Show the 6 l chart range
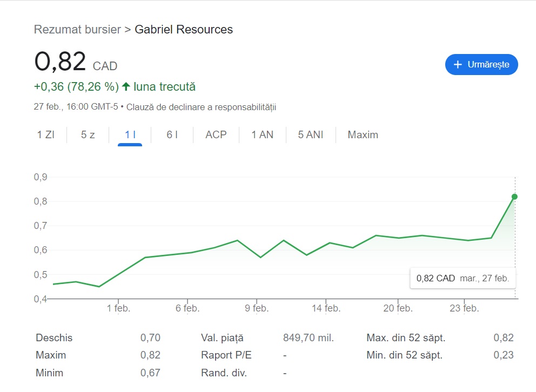This screenshot has height=392, width=536. tap(172, 135)
